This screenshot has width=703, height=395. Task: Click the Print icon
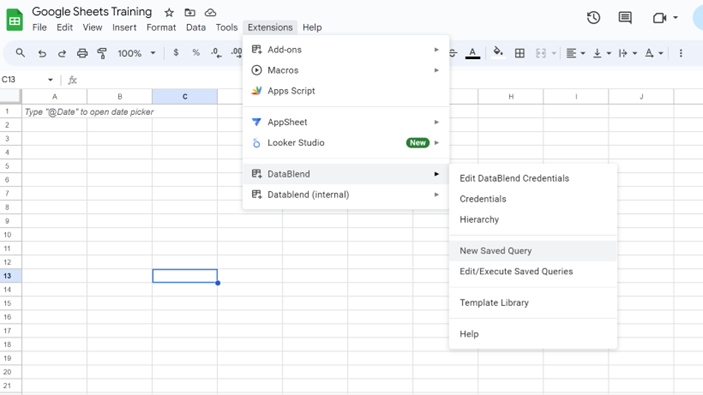pos(82,53)
